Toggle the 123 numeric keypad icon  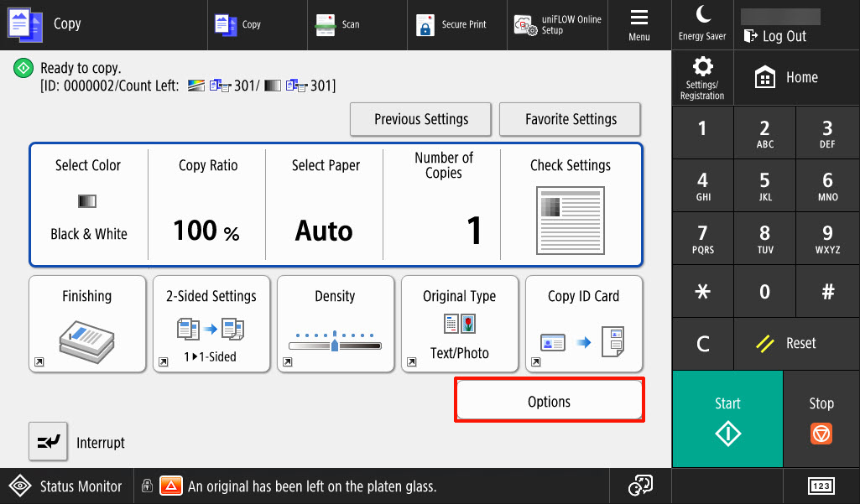[x=821, y=486]
